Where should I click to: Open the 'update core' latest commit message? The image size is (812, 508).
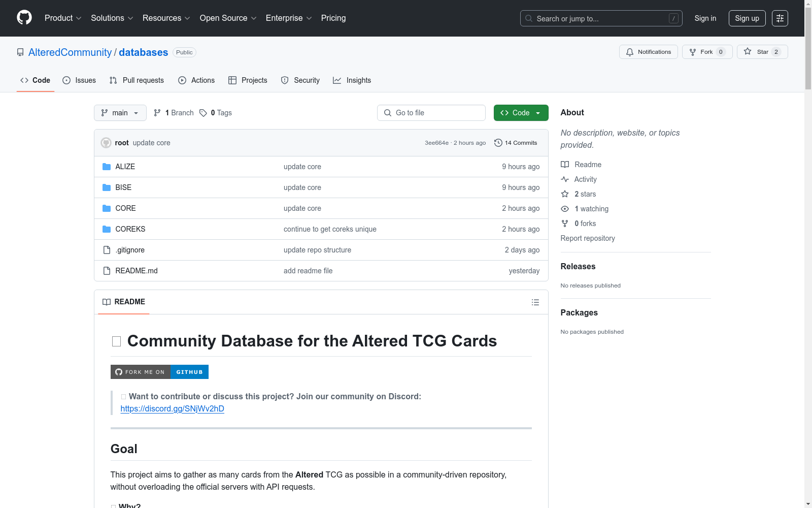(x=152, y=143)
